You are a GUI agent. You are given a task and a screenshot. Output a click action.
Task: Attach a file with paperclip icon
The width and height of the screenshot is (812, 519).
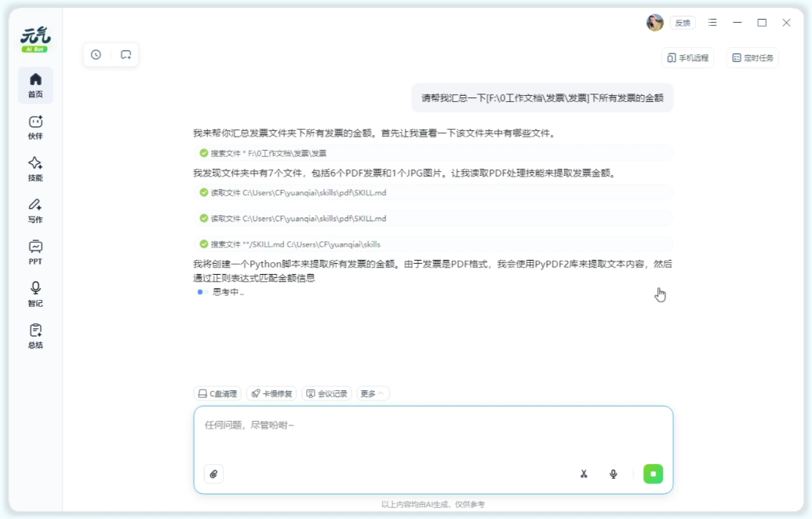click(x=214, y=474)
